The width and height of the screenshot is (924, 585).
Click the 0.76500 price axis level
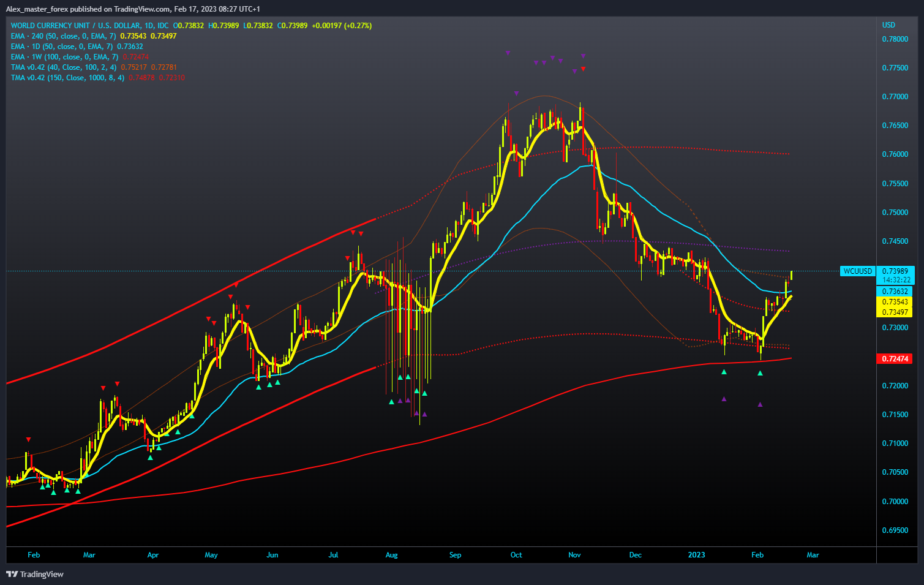point(895,126)
